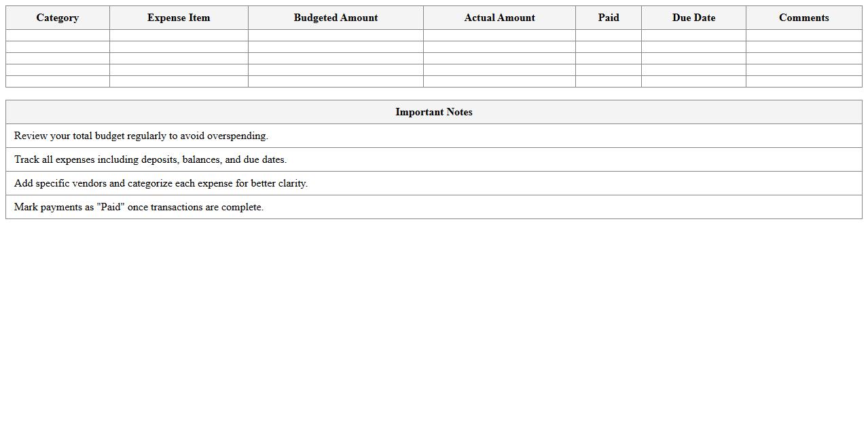The image size is (868, 441).
Task: Select the Due Date column header
Action: click(x=693, y=18)
